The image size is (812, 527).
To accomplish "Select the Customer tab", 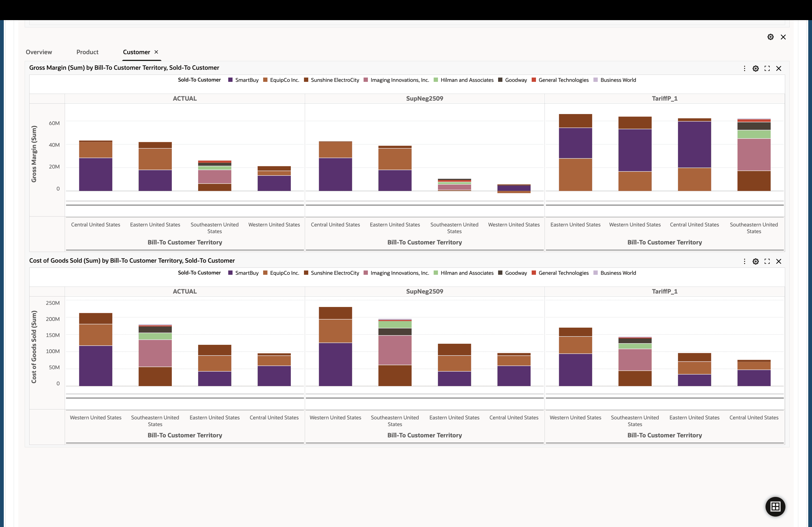I will 136,52.
